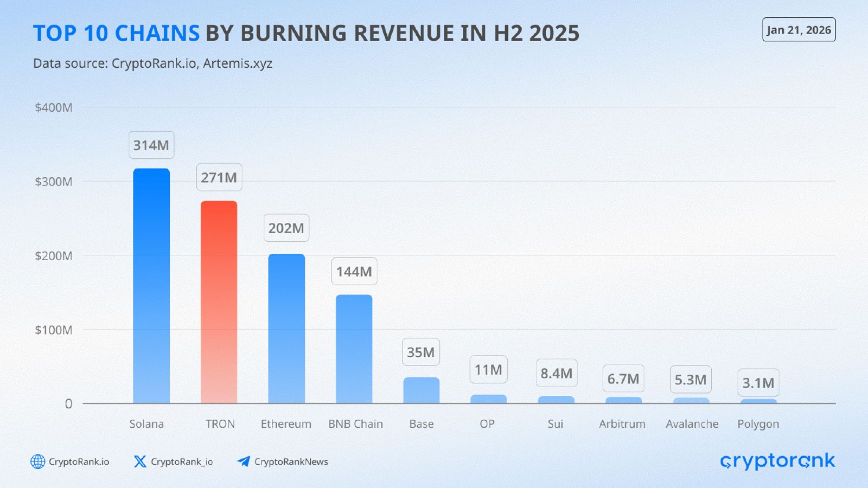868x488 pixels.
Task: Click the $400M y-axis label
Action: 54,107
